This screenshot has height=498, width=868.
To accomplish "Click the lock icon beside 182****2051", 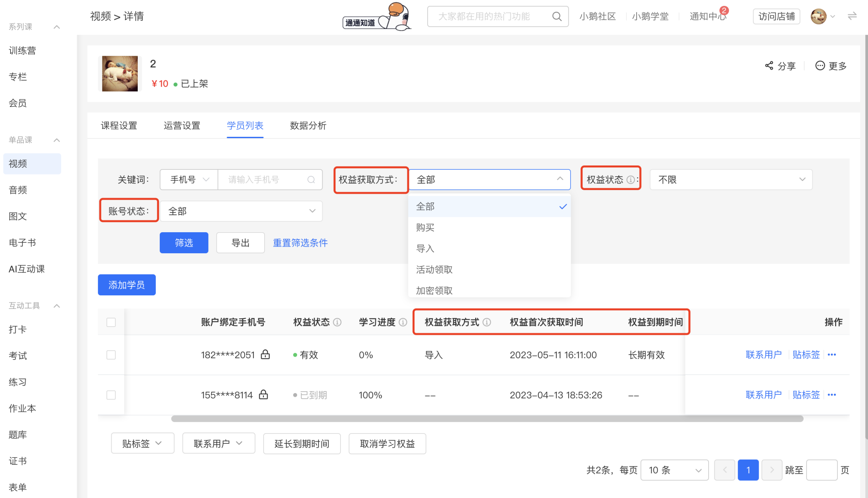I will [266, 354].
